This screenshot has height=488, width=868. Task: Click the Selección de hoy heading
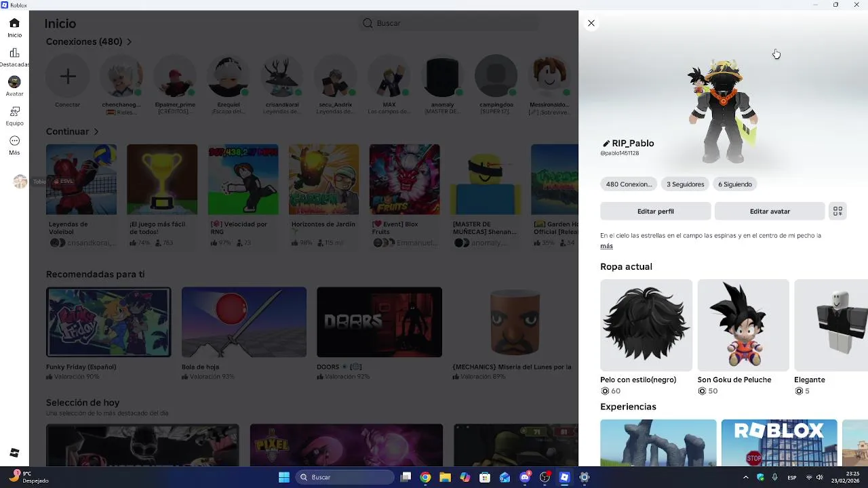pyautogui.click(x=83, y=403)
